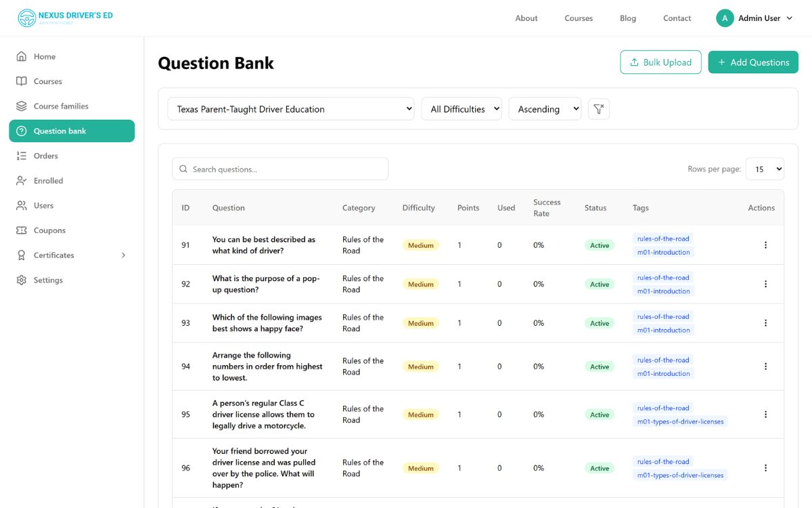812x508 pixels.
Task: Click "Your friend borrowed your driver license" question
Action: pos(264,468)
